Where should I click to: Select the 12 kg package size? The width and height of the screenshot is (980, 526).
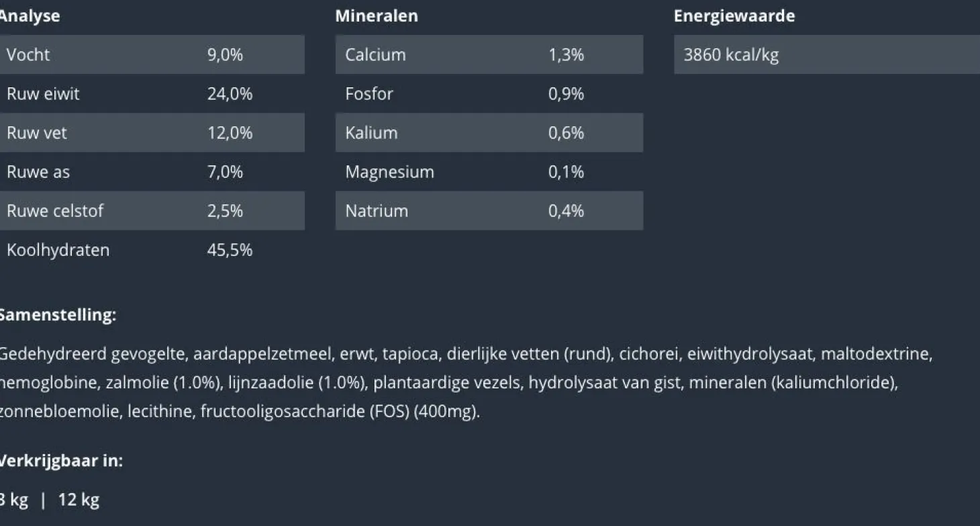click(x=79, y=500)
